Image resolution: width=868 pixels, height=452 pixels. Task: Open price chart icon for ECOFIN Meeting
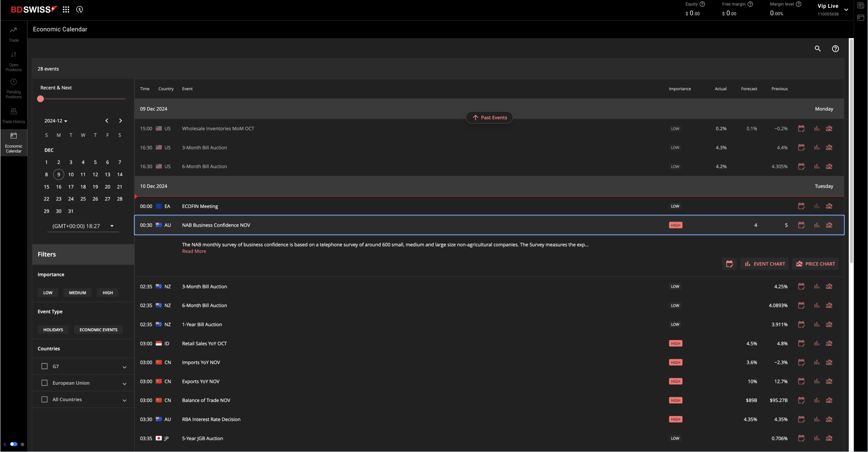(829, 206)
